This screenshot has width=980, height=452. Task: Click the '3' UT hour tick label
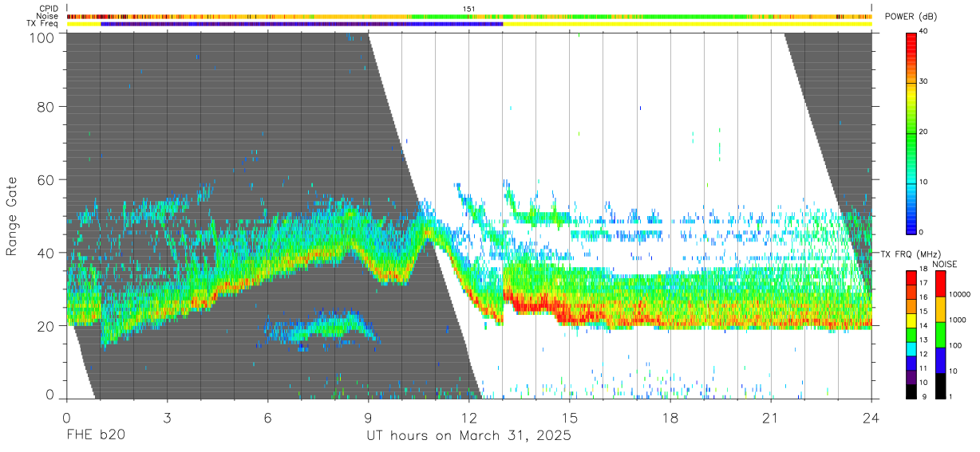[168, 418]
